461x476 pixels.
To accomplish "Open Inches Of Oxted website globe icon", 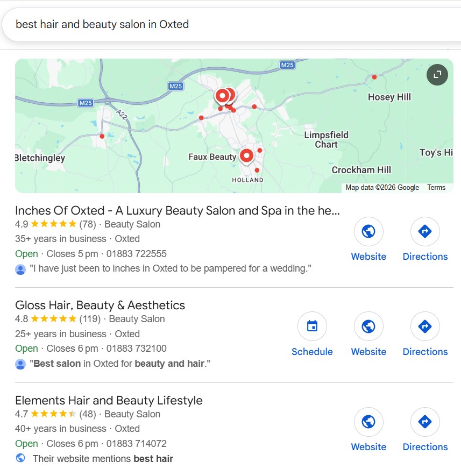I will [x=368, y=231].
